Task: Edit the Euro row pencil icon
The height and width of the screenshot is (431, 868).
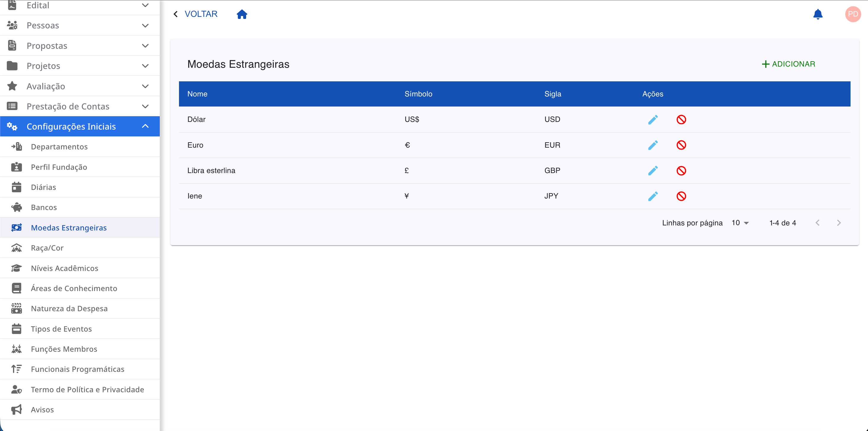Action: pyautogui.click(x=653, y=145)
